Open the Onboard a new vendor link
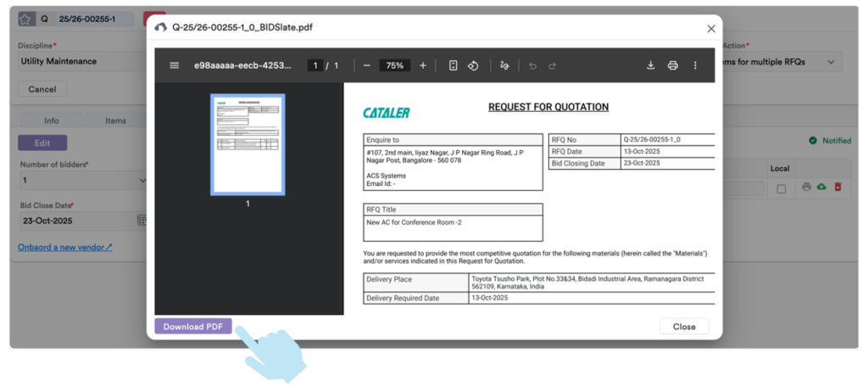Screen dimensions: 868x387 [65, 247]
